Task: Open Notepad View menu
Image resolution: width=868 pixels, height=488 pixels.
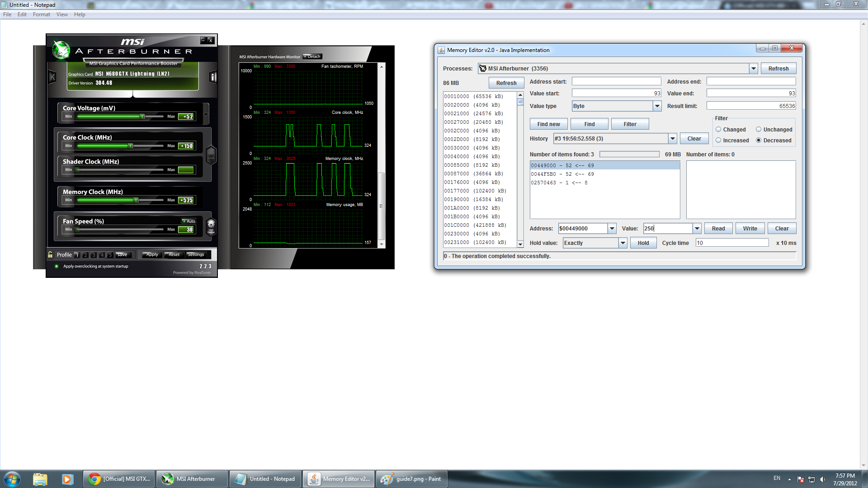Action: 62,14
